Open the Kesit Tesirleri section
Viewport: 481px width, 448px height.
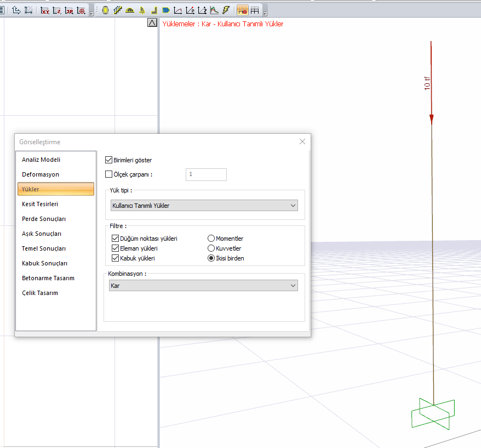click(56, 204)
